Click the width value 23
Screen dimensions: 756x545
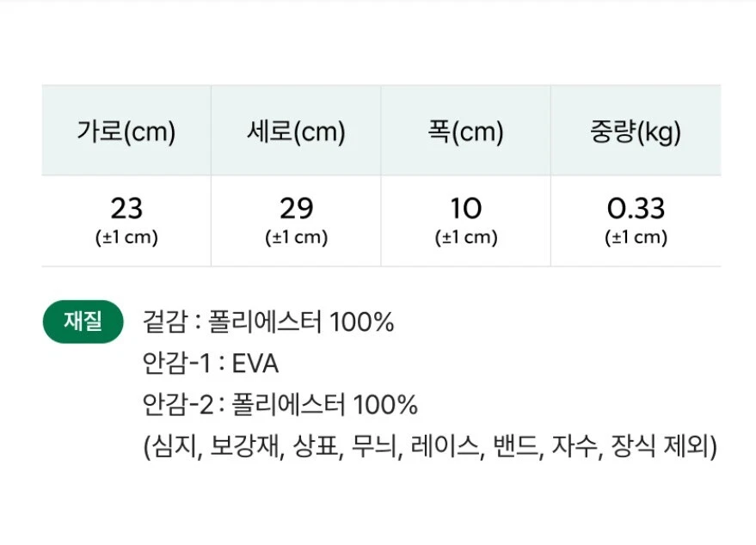pos(126,208)
